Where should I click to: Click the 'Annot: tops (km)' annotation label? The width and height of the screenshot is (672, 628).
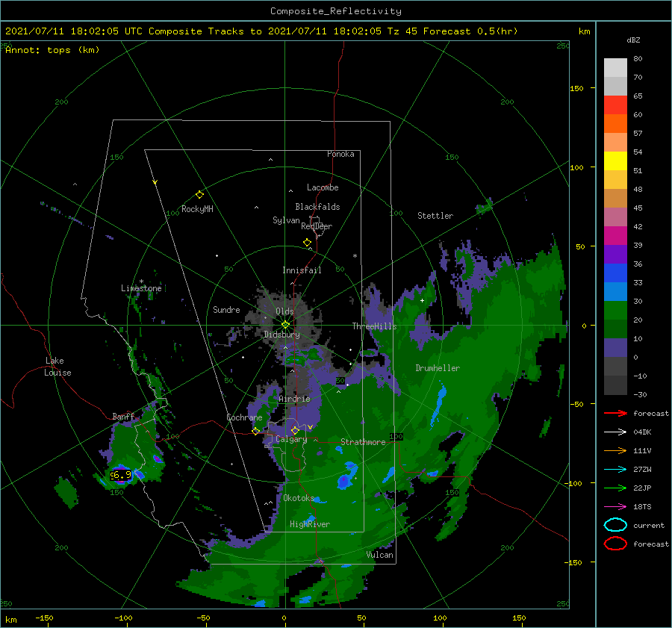(x=52, y=50)
